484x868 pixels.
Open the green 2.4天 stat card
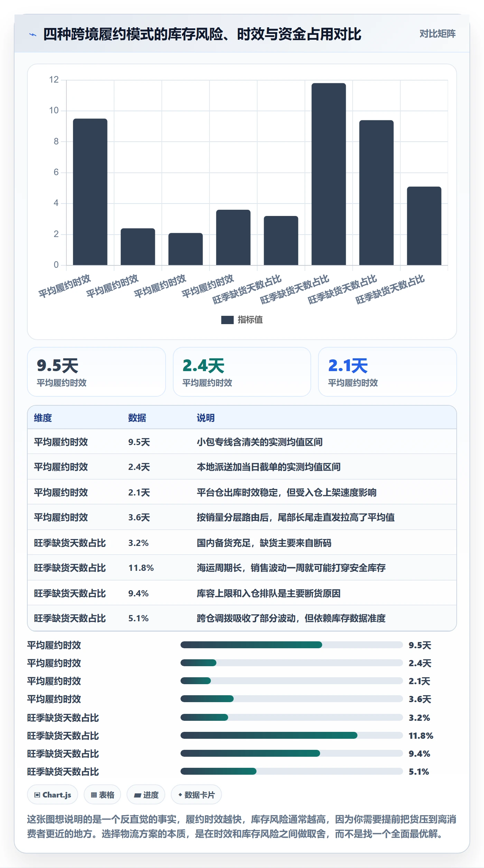pos(242,372)
